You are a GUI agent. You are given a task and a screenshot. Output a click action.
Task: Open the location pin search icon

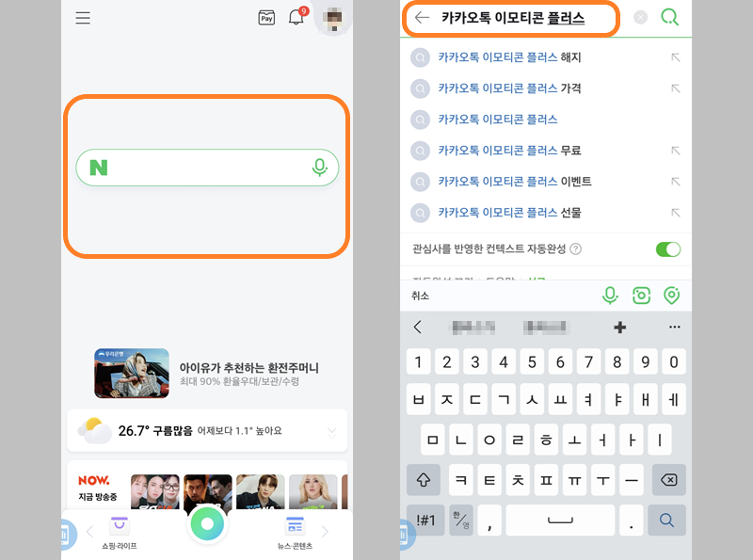671,296
